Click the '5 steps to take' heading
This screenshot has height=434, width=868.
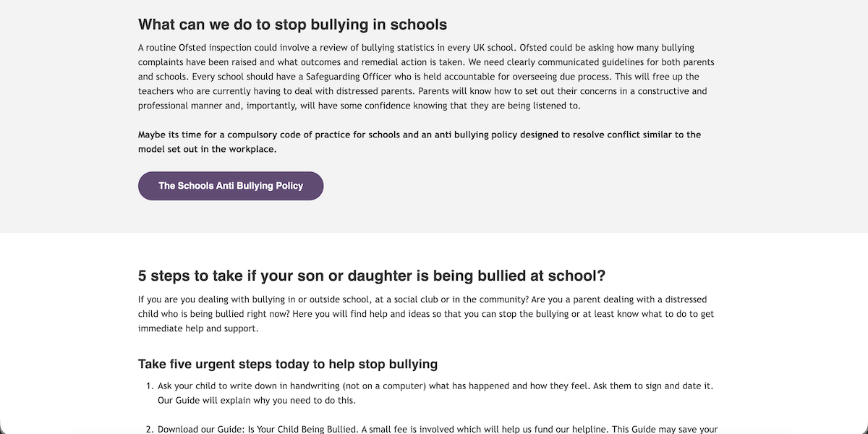[372, 276]
